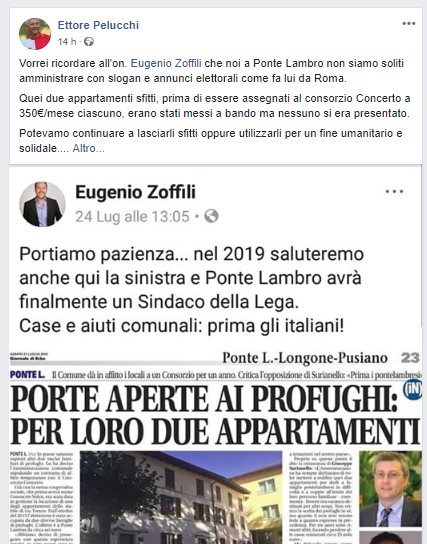
Task: Click the blue iN badge on the newspaper
Action: click(413, 390)
